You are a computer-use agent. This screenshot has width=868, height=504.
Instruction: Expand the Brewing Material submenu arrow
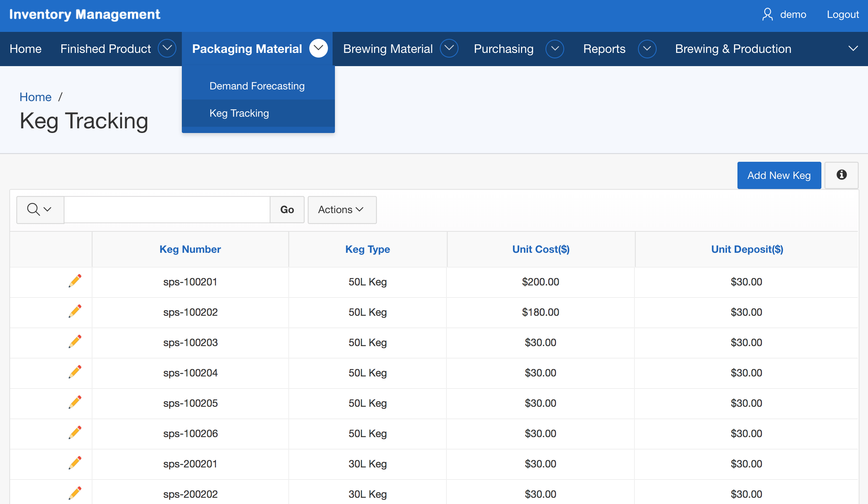coord(449,49)
